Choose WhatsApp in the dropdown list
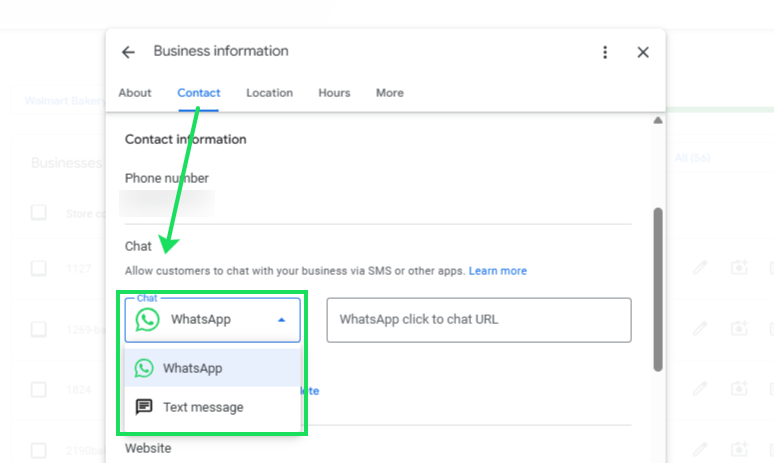The height and width of the screenshot is (463, 774). (x=213, y=368)
